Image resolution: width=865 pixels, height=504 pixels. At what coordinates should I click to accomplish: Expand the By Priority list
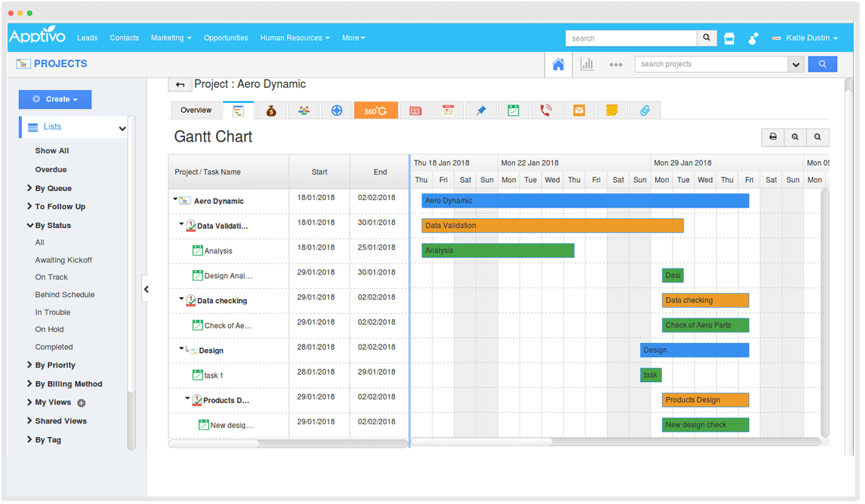[55, 366]
